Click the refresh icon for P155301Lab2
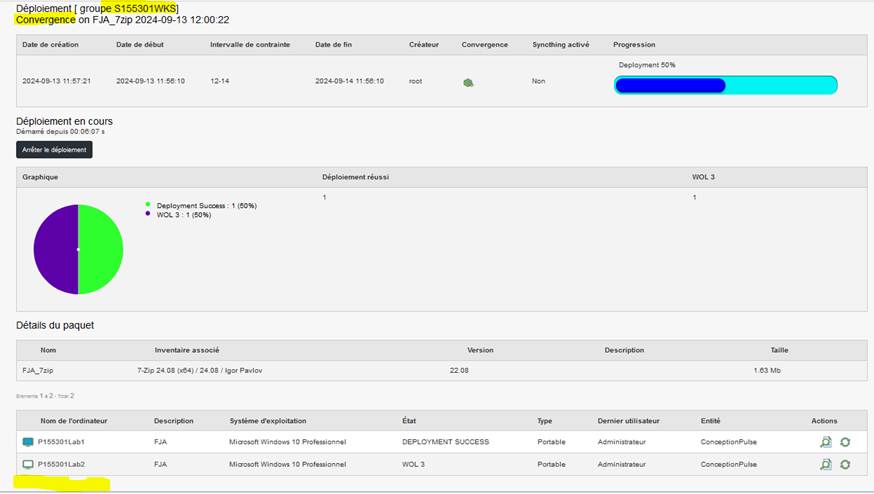The image size is (874, 494). 845,464
